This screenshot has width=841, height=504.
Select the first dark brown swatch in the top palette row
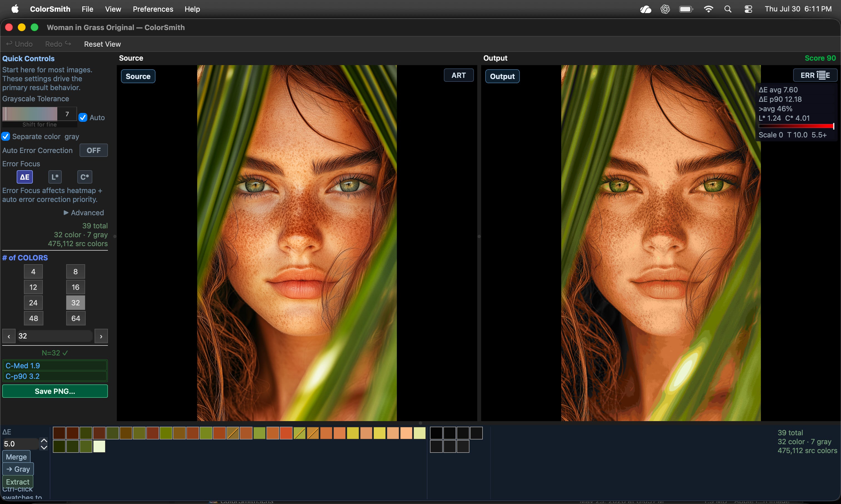point(59,433)
